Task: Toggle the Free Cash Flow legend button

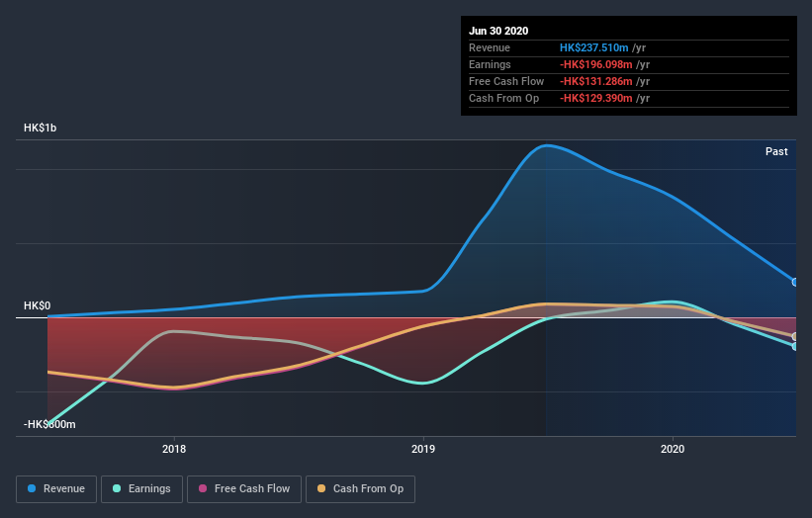Action: (x=244, y=489)
